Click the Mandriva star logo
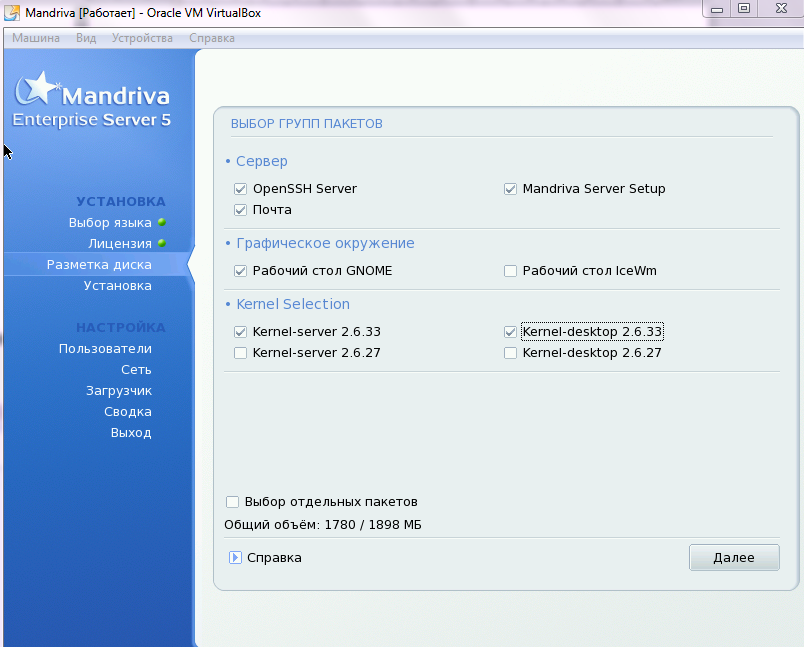This screenshot has width=804, height=647. coord(37,88)
